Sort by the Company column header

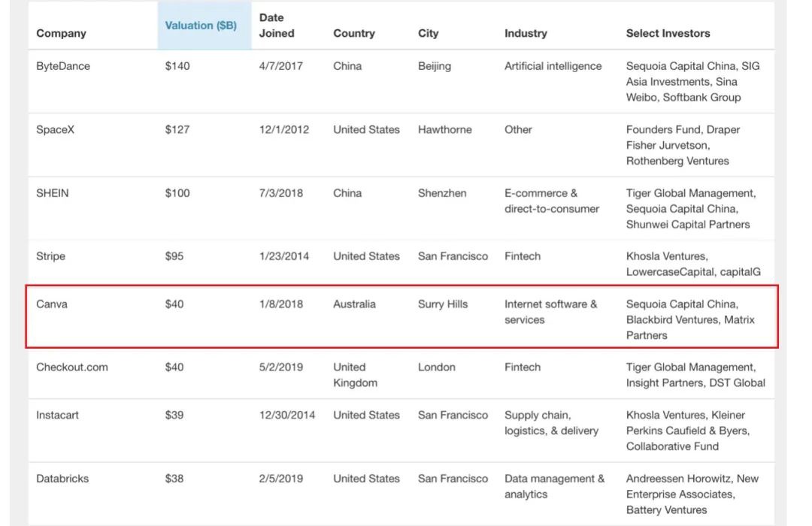click(61, 33)
